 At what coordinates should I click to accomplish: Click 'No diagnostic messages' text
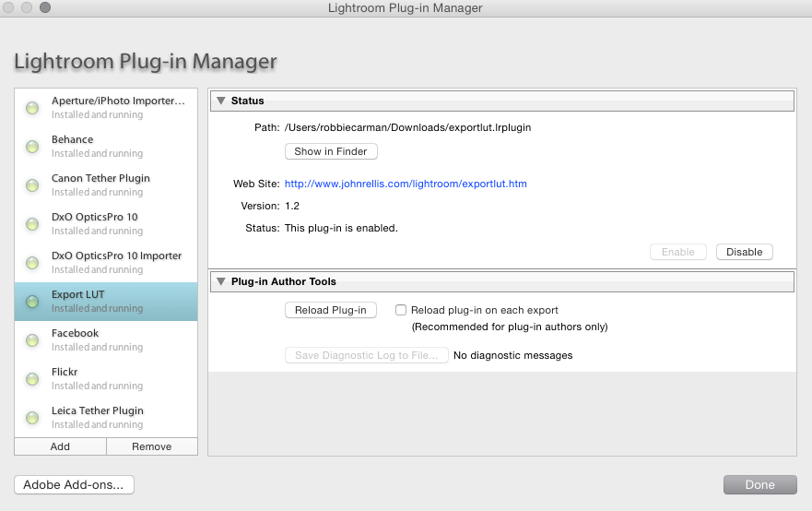pos(513,355)
